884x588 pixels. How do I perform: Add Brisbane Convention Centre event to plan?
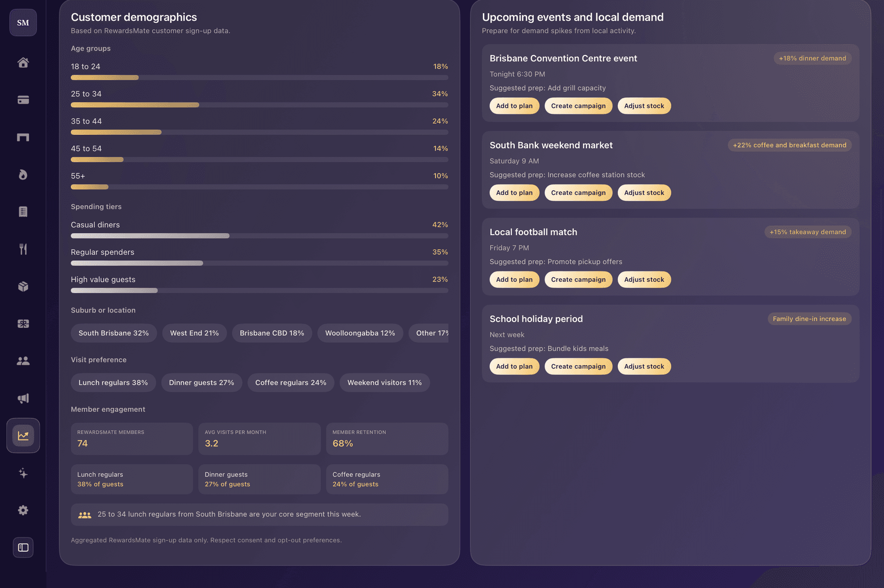point(514,106)
